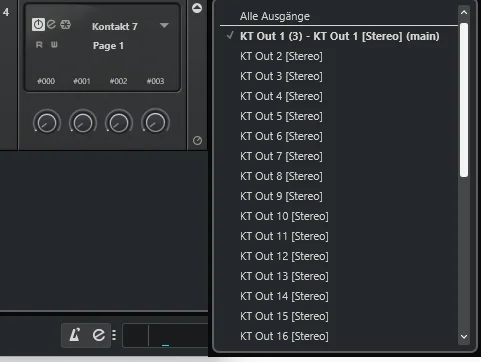Open the transport e settings icon

99,335
